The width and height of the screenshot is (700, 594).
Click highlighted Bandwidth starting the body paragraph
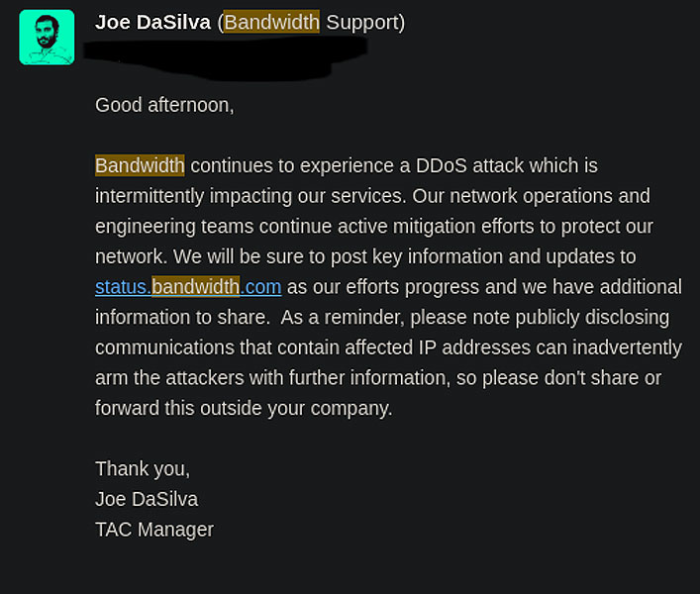coord(140,165)
